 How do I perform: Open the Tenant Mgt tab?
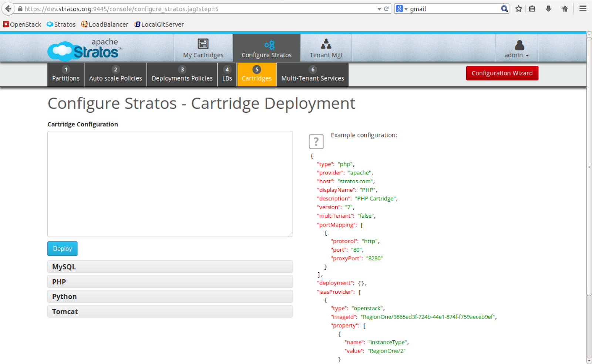[x=326, y=48]
